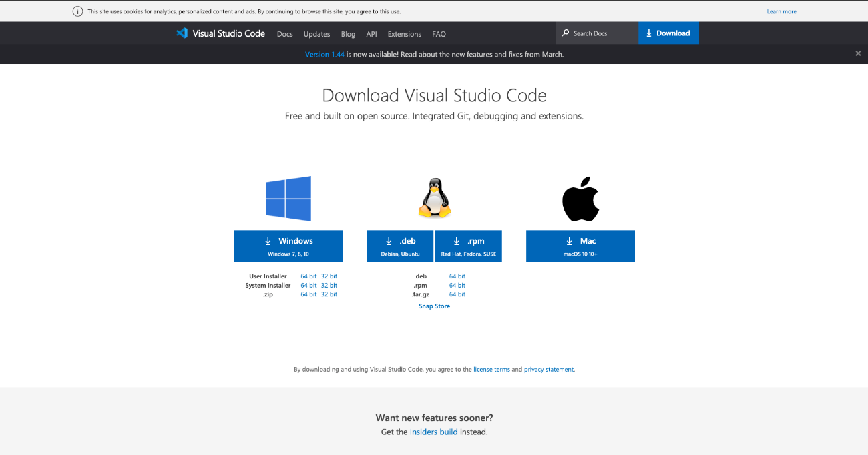Dismiss the version announcement banner
The height and width of the screenshot is (455, 868).
point(858,53)
